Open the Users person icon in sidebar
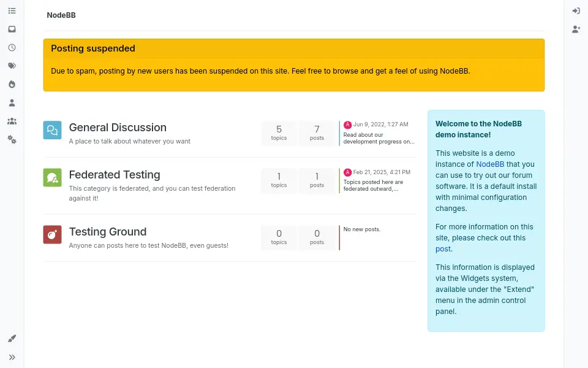Image resolution: width=588 pixels, height=368 pixels. tap(12, 102)
